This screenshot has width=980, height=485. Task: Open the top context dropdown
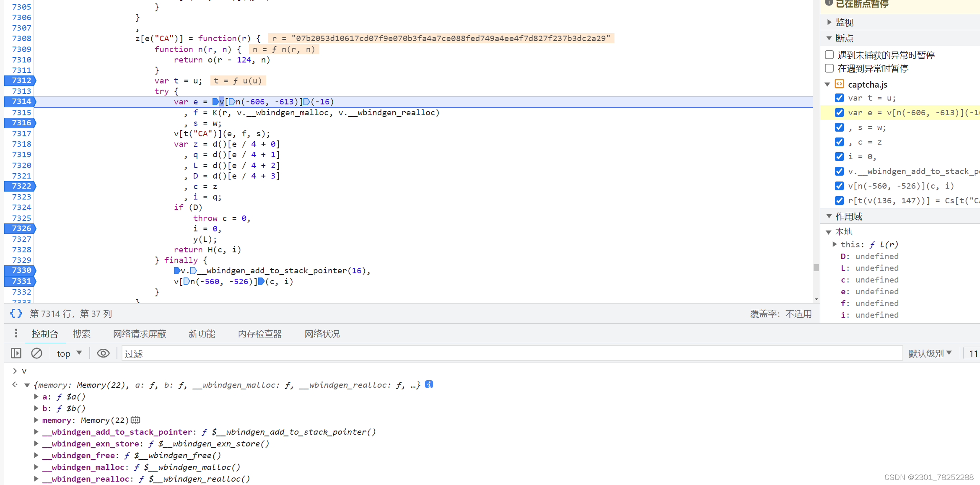(x=69, y=353)
